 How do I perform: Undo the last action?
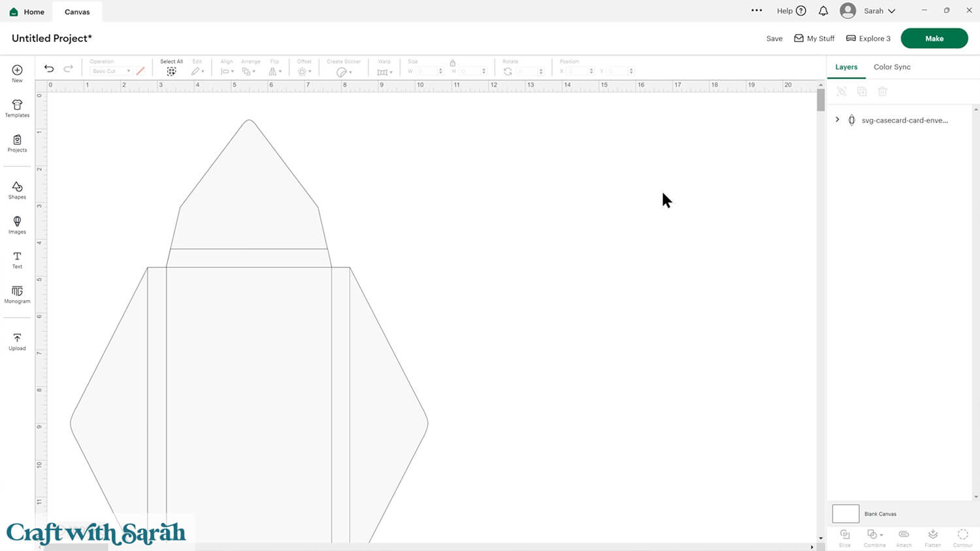(x=49, y=69)
